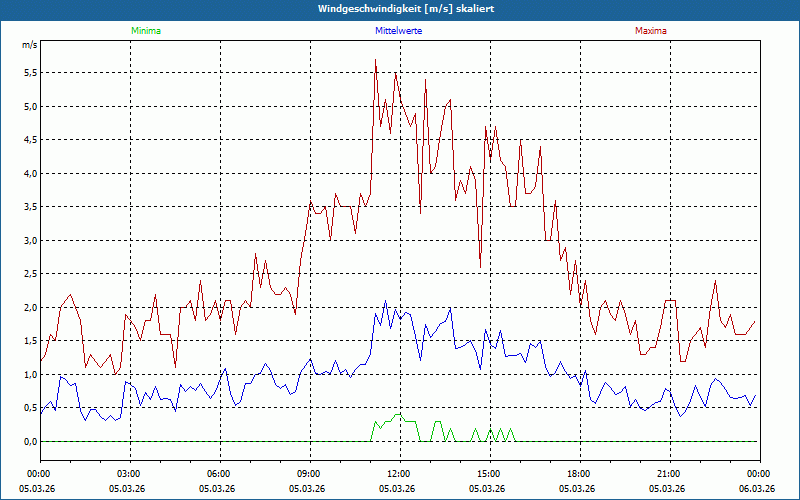Click the 4,5 y-axis value
Image resolution: width=800 pixels, height=500 pixels.
[x=31, y=140]
